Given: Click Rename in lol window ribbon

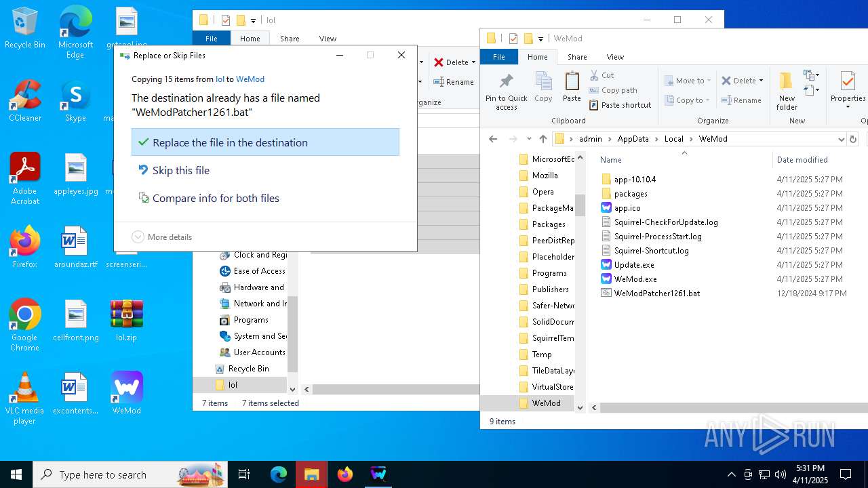Looking at the screenshot, I should [454, 82].
